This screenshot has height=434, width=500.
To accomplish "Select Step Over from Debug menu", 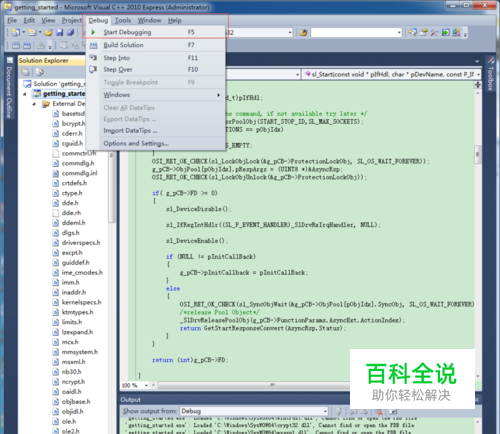I will [x=156, y=69].
